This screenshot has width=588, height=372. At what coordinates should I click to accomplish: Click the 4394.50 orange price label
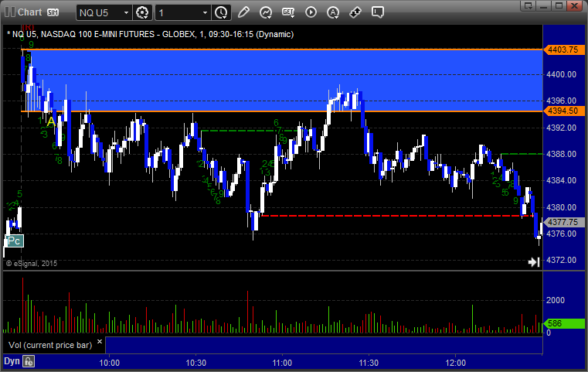(x=563, y=111)
